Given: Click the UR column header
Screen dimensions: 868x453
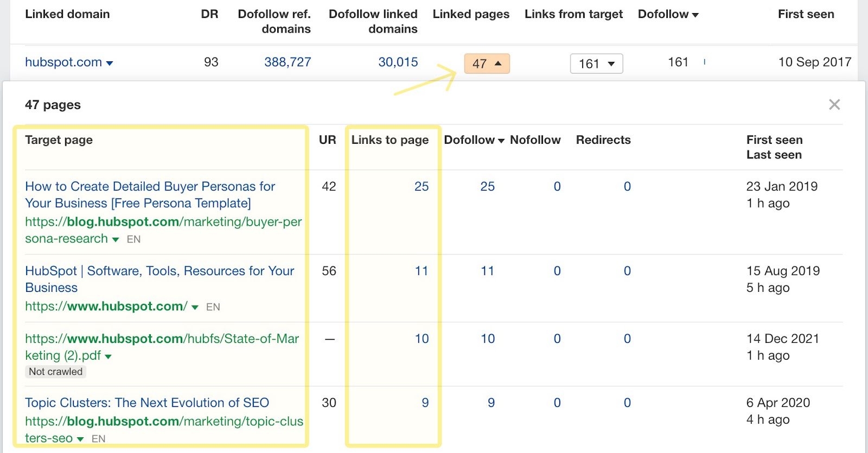Looking at the screenshot, I should pos(328,140).
